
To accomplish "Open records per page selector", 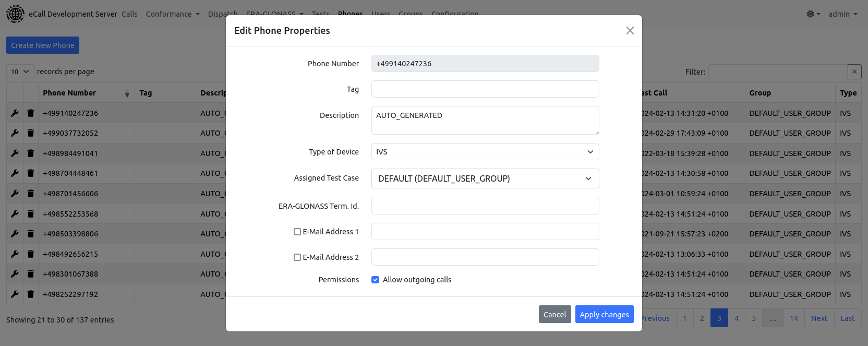I will pos(20,71).
